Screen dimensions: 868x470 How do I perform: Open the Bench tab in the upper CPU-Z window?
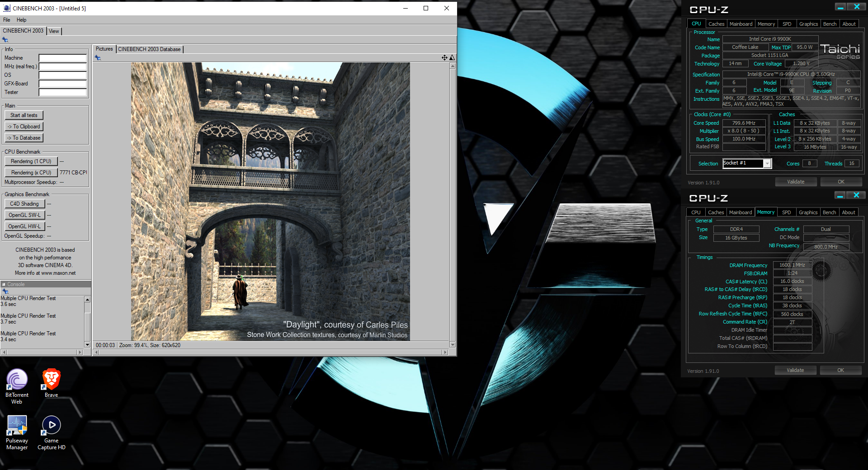coord(830,24)
